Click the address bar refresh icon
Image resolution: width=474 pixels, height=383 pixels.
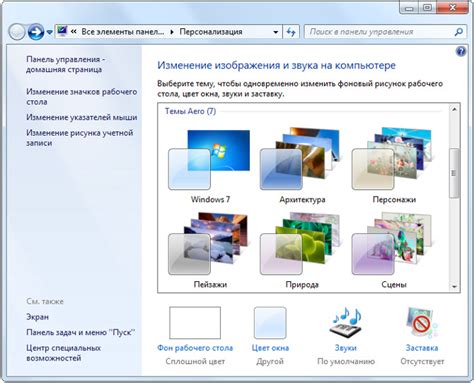pyautogui.click(x=291, y=32)
